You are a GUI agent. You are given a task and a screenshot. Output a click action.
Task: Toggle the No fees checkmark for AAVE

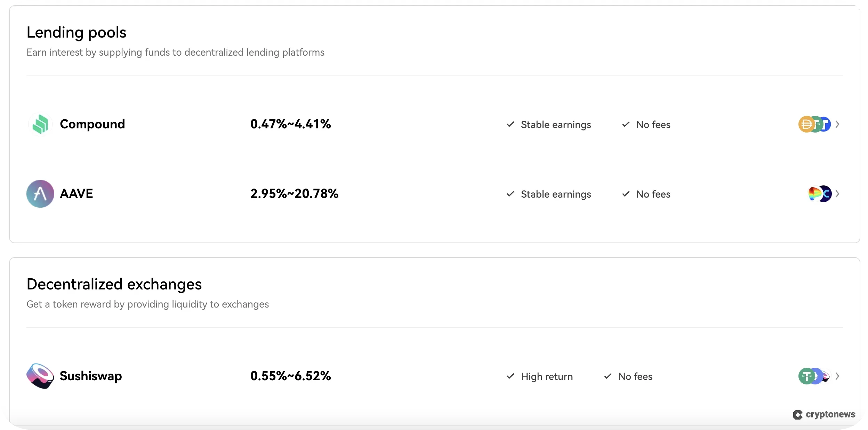626,194
